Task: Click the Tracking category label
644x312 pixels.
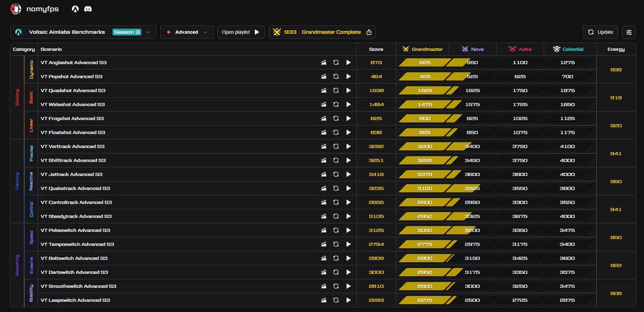Action: 17,181
